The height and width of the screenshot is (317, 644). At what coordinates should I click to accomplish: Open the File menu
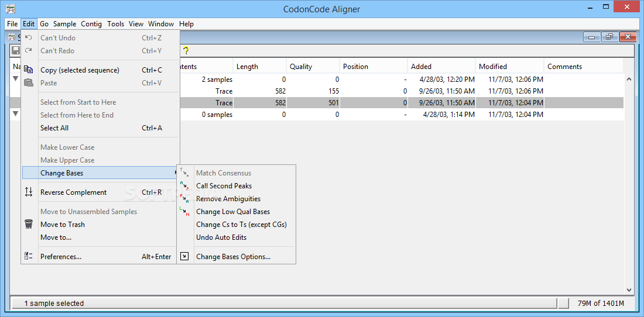tap(12, 24)
